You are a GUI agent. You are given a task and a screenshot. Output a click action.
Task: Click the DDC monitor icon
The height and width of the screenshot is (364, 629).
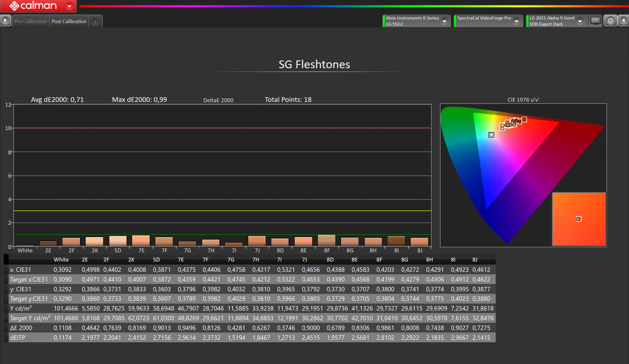click(x=595, y=21)
